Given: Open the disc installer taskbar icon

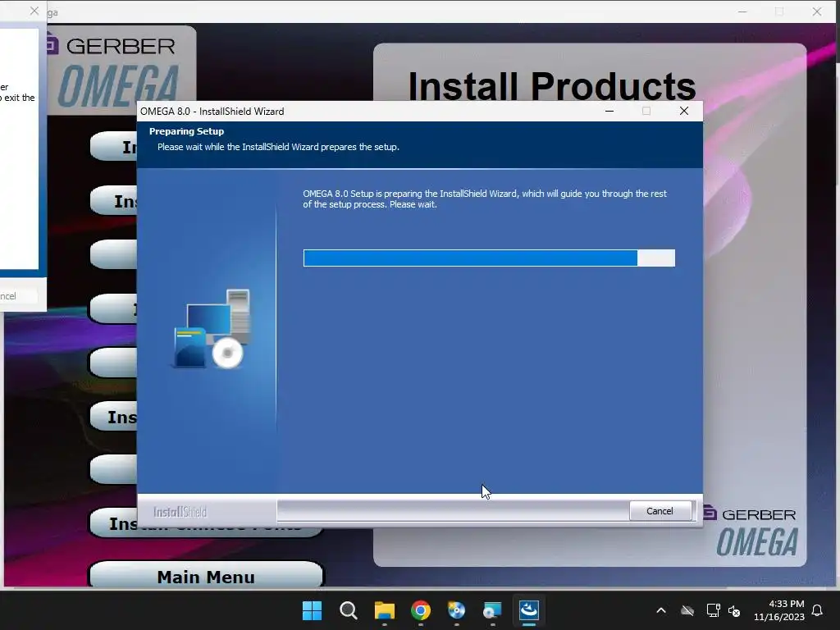Looking at the screenshot, I should (x=456, y=610).
